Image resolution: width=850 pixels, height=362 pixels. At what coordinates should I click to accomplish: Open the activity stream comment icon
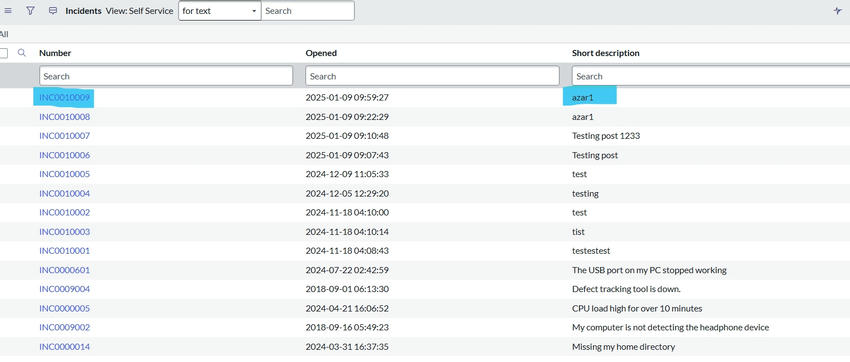coord(53,11)
